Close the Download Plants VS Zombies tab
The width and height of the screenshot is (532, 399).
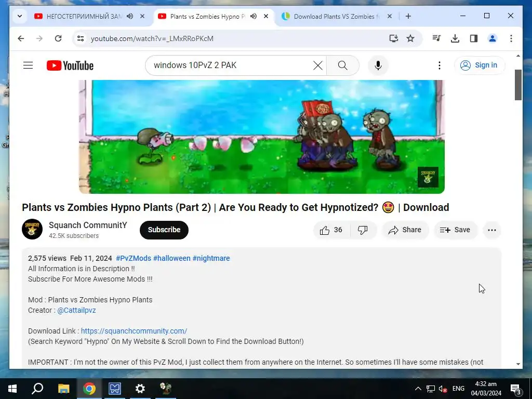point(390,16)
